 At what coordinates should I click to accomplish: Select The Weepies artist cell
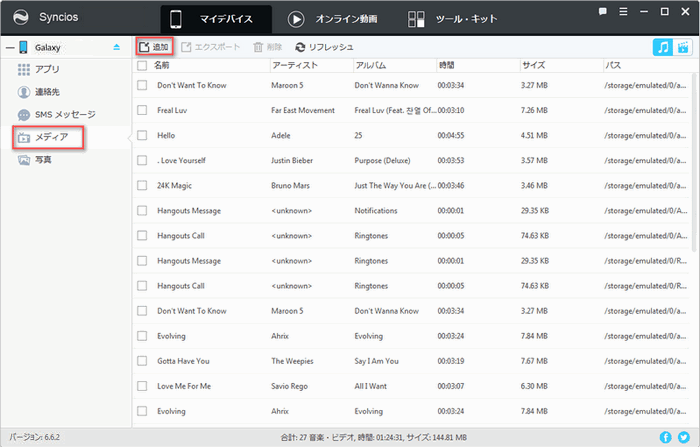(x=292, y=361)
